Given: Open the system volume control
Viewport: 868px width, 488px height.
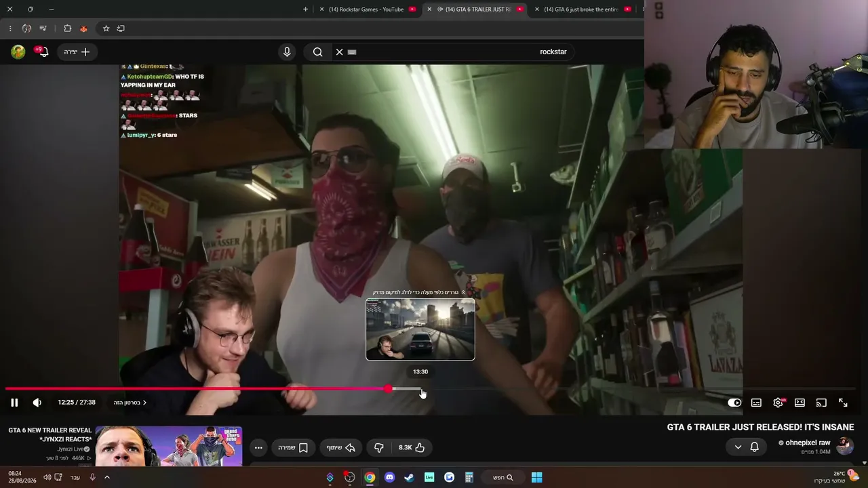Looking at the screenshot, I should click(47, 477).
